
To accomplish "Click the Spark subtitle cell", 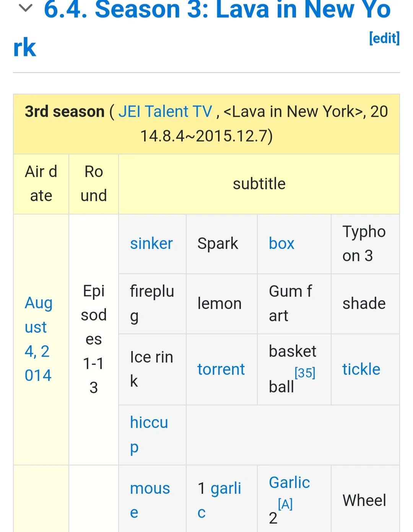I will click(218, 244).
